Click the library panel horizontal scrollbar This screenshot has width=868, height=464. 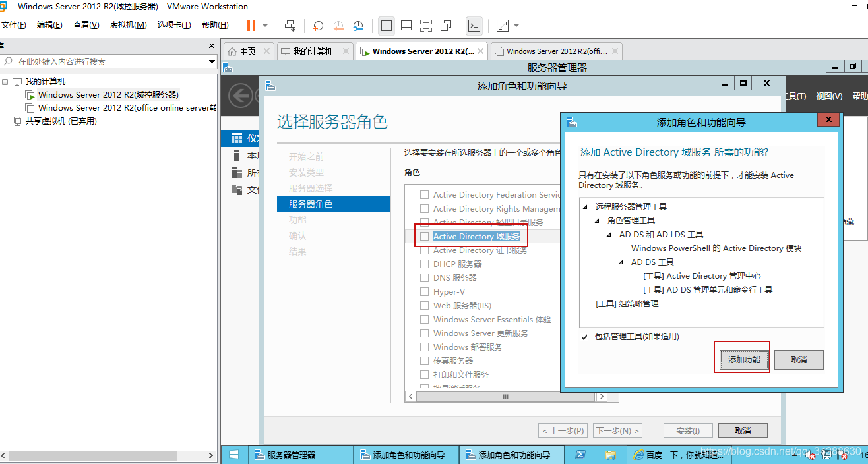click(92, 455)
